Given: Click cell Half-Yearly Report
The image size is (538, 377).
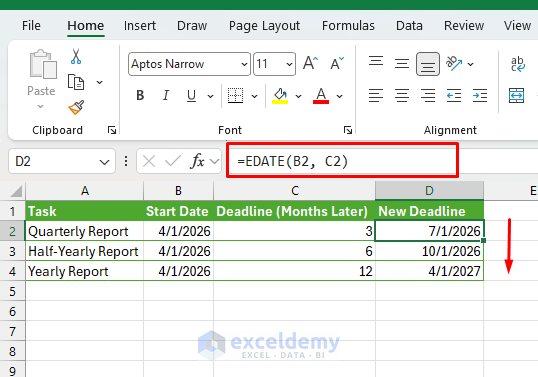Looking at the screenshot, I should 84,251.
